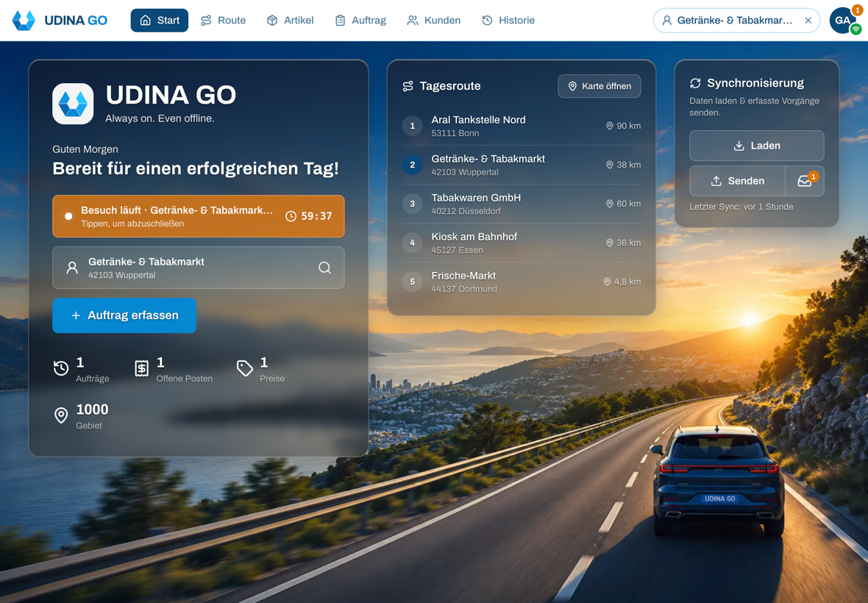
Task: Click the magnifier search icon in the customer field
Action: click(x=325, y=268)
